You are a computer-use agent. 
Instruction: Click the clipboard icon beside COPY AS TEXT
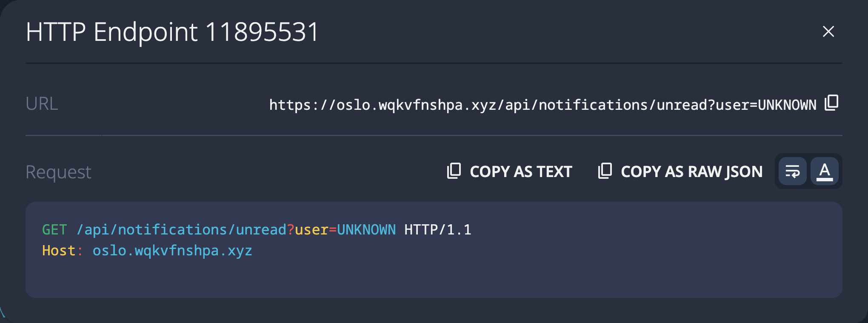point(454,171)
